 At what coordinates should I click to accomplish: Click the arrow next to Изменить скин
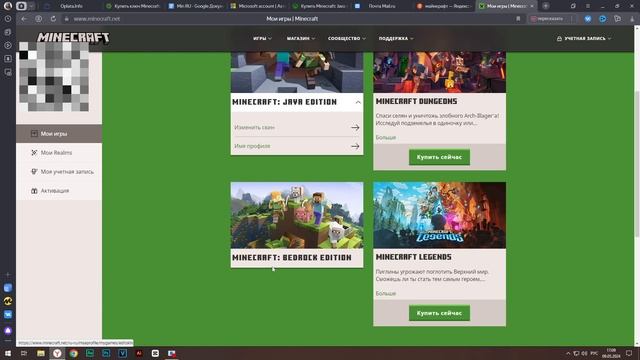coord(355,127)
